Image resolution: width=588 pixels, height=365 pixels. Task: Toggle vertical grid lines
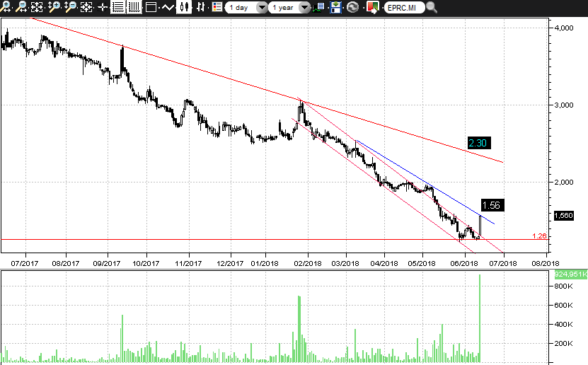134,7
